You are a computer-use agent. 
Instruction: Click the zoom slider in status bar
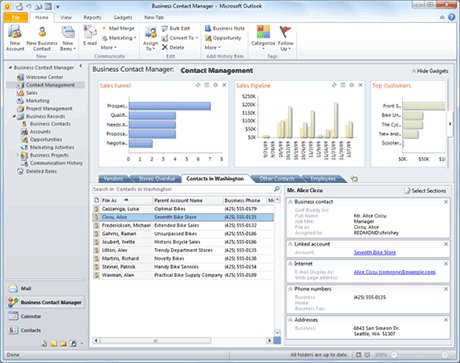click(x=419, y=355)
